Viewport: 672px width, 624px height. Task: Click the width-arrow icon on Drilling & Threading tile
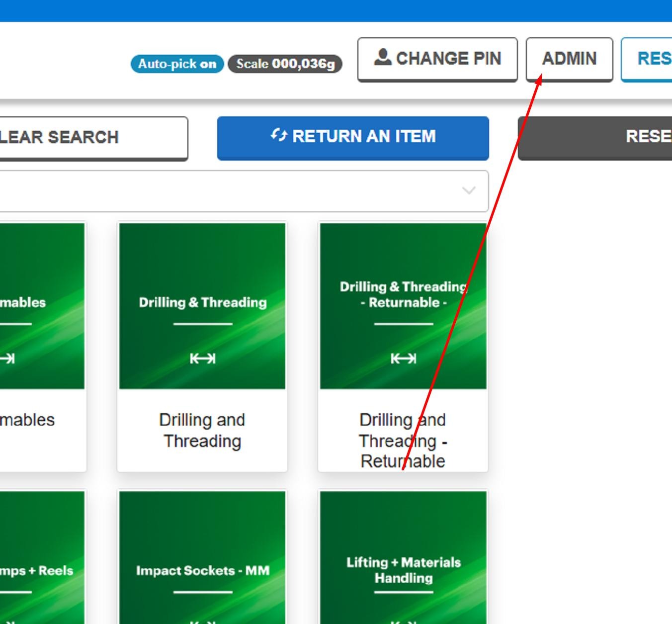[202, 358]
